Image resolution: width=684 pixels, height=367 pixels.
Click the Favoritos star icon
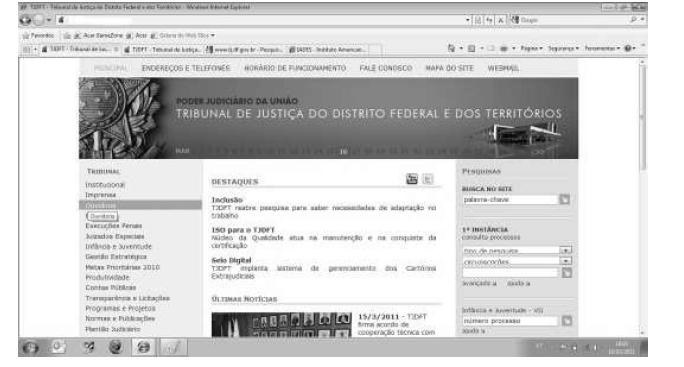(26, 36)
